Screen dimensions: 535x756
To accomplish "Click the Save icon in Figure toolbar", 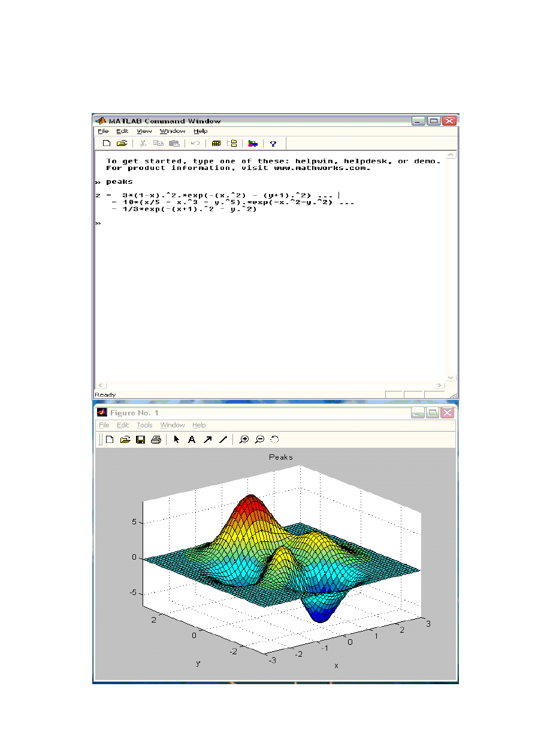I will point(141,439).
